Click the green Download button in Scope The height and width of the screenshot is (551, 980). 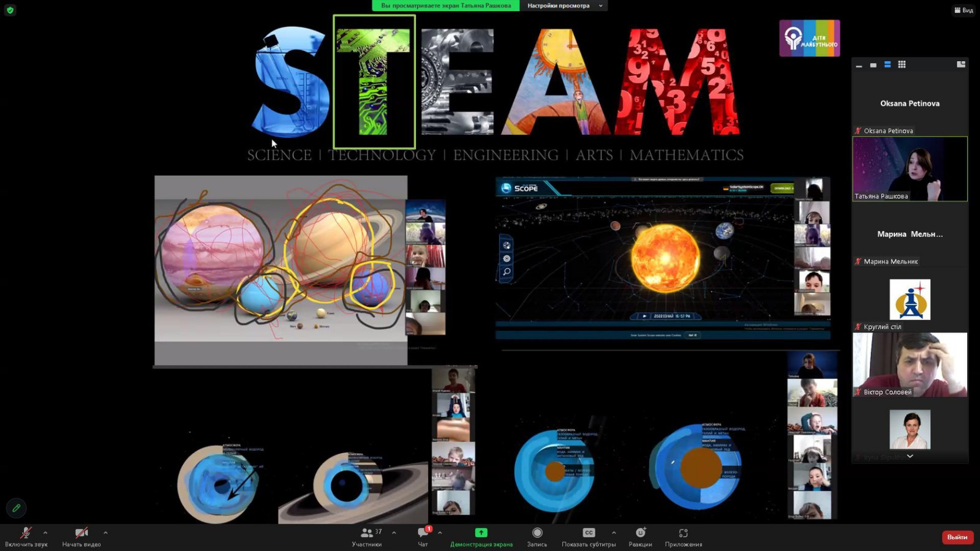(x=782, y=188)
